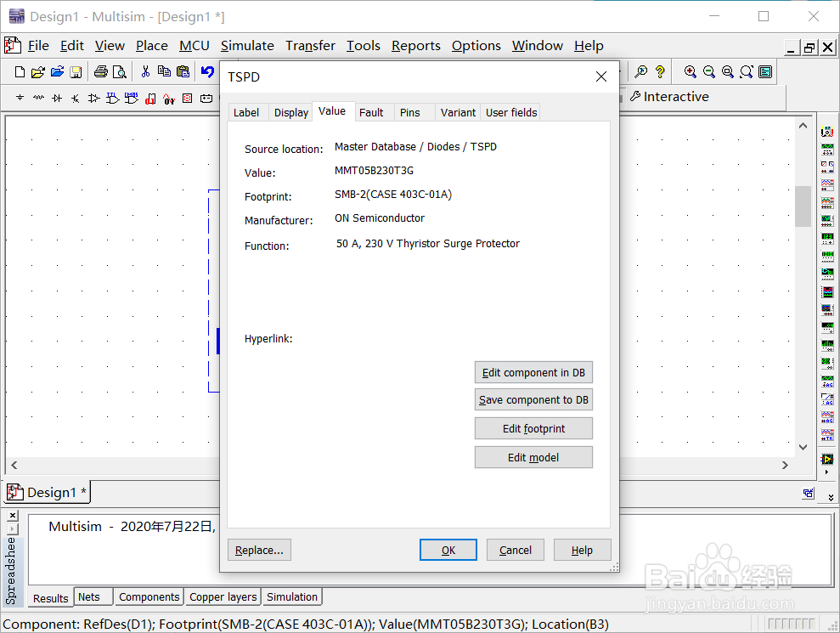The image size is (840, 633).
Task: Select the Word generator instrument
Action: click(x=827, y=256)
